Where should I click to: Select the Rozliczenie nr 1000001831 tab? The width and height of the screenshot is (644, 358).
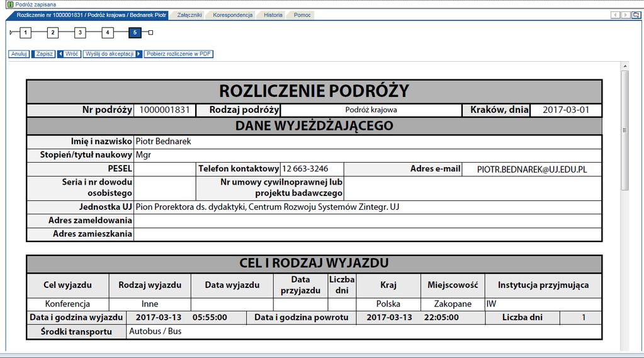coord(91,15)
